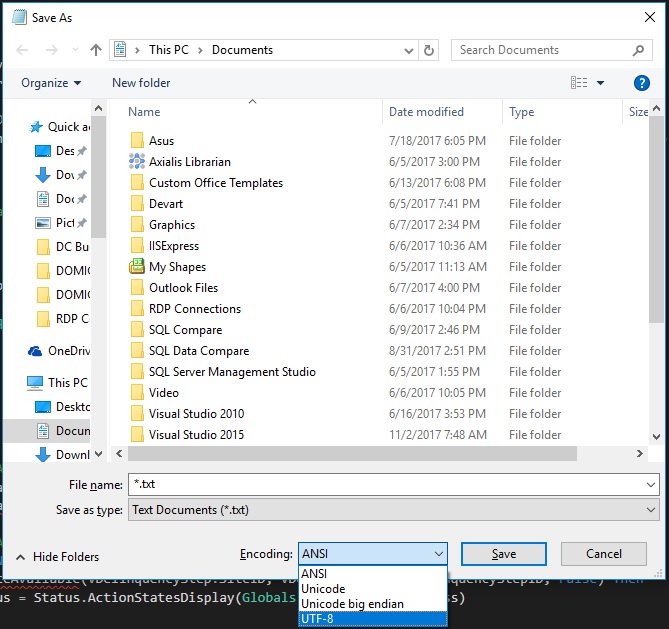Open more view options dropdown arrow
Viewport: 669px width, 629px height.
point(600,83)
